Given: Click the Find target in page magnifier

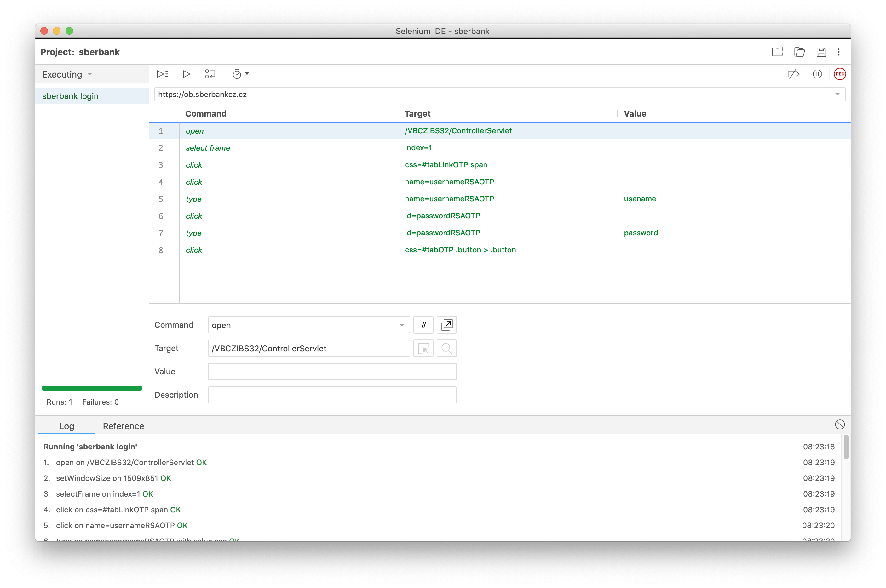Looking at the screenshot, I should click(446, 349).
